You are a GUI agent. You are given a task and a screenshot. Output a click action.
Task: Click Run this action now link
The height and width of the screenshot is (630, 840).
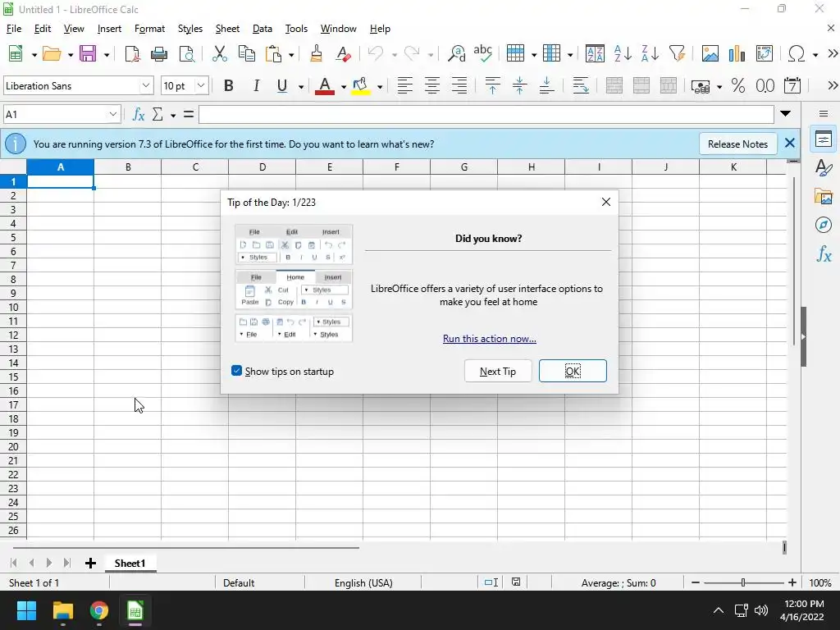pos(490,339)
